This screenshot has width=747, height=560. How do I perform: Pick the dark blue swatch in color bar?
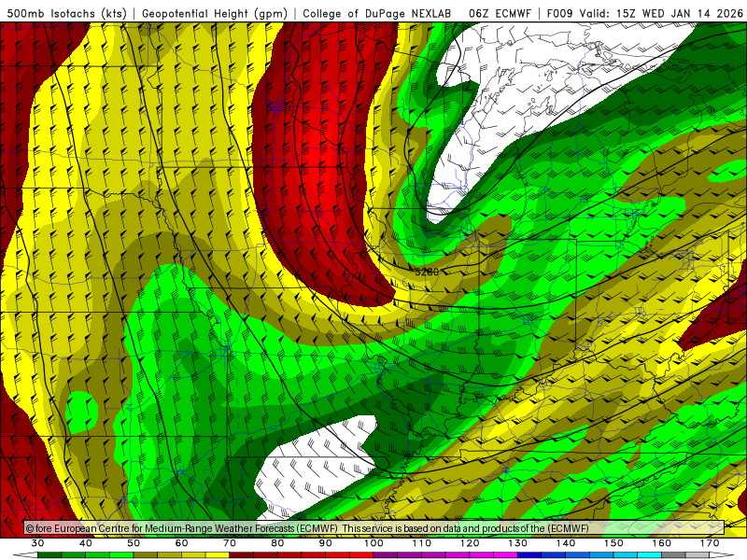coord(529,555)
